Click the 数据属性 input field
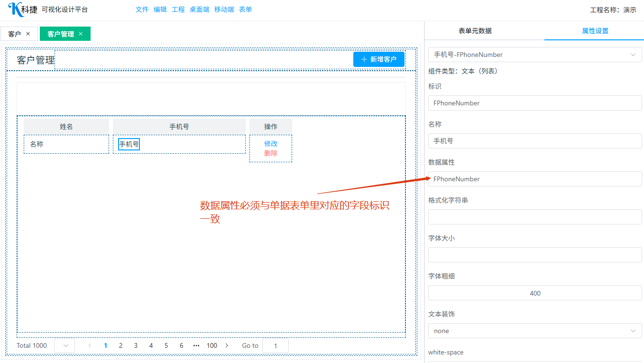Image resolution: width=644 pixels, height=363 pixels. pyautogui.click(x=534, y=179)
